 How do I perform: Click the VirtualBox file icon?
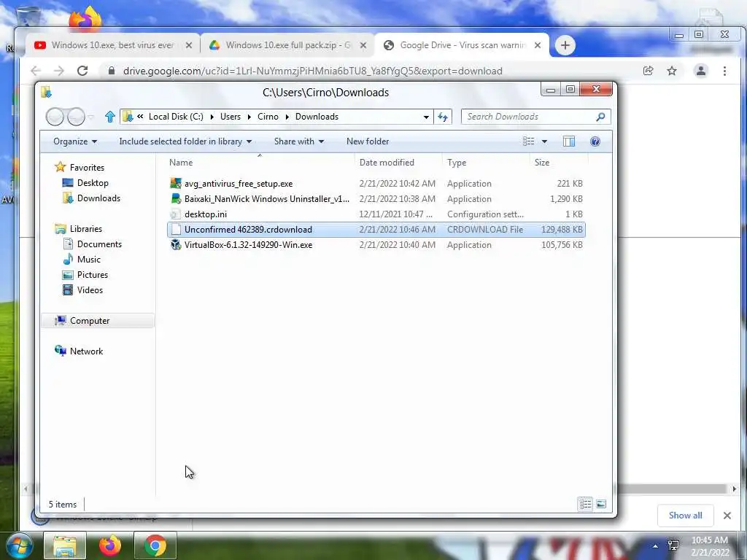(176, 245)
